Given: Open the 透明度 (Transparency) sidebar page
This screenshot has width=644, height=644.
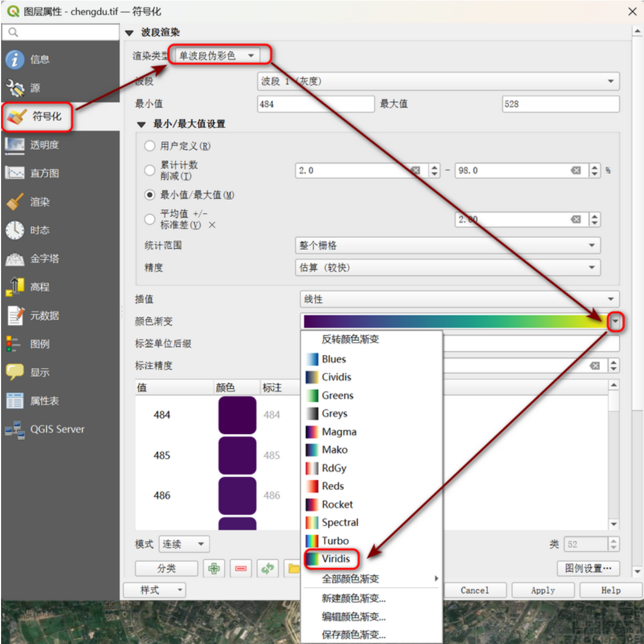Looking at the screenshot, I should tap(60, 144).
